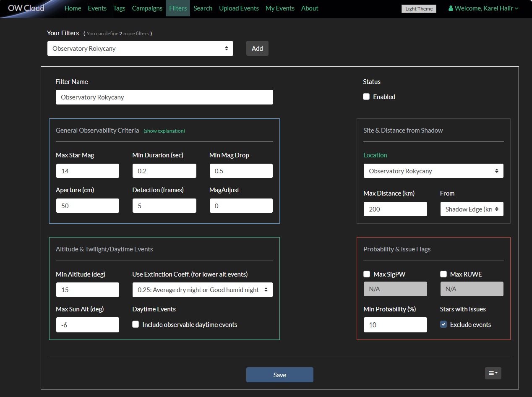Open the hamburger menu beside Save
532x397 pixels.
pyautogui.click(x=493, y=373)
